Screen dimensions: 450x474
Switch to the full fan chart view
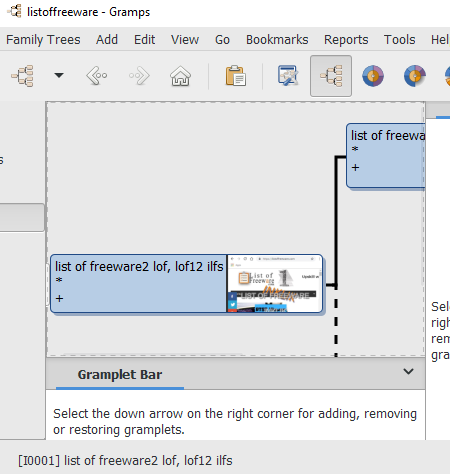373,76
